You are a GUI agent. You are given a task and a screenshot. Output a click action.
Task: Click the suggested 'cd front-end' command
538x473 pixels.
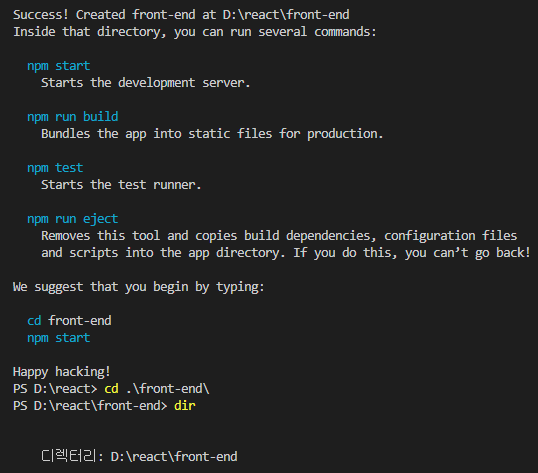[69, 321]
